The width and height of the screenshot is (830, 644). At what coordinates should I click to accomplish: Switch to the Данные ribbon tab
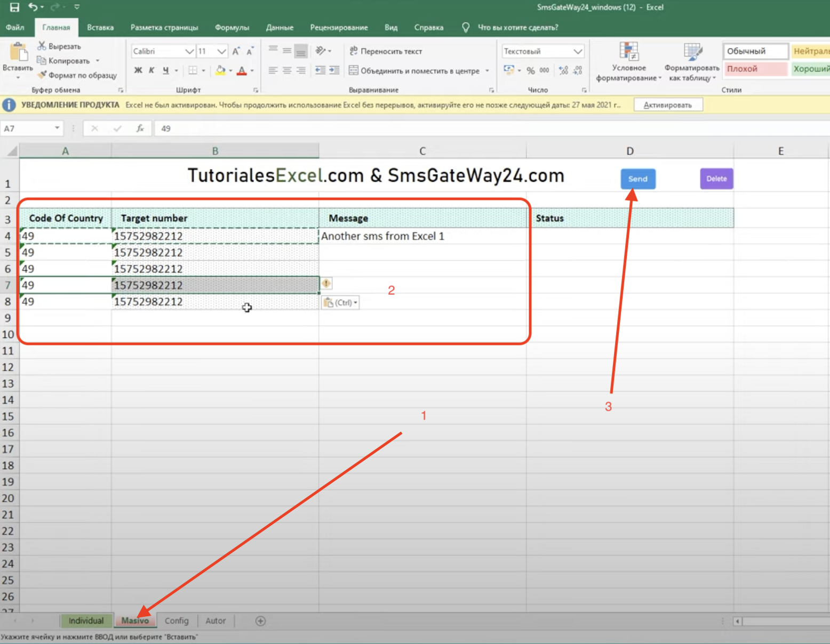click(280, 27)
